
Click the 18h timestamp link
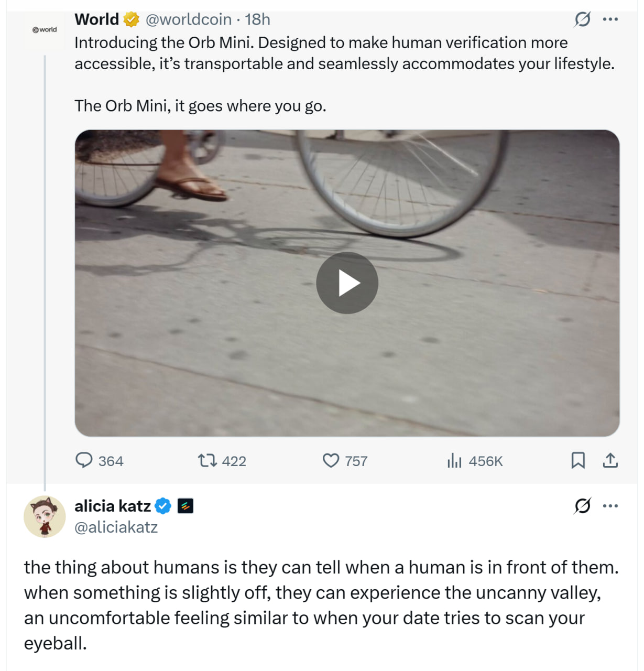click(x=257, y=19)
